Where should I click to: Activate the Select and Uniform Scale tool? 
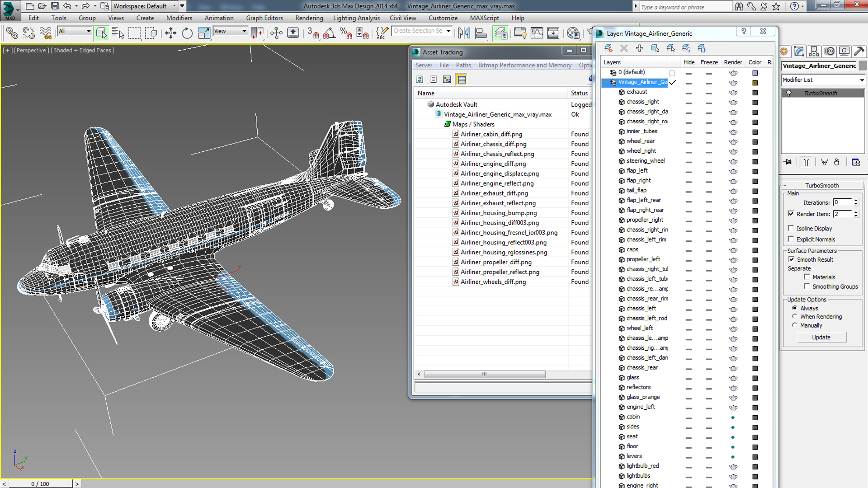pos(204,33)
